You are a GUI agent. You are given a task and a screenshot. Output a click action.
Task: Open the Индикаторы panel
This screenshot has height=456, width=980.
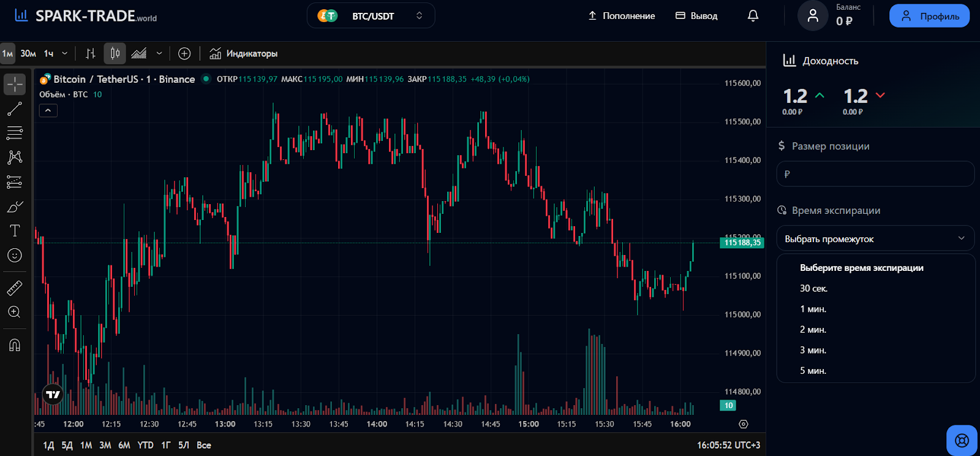click(x=244, y=54)
